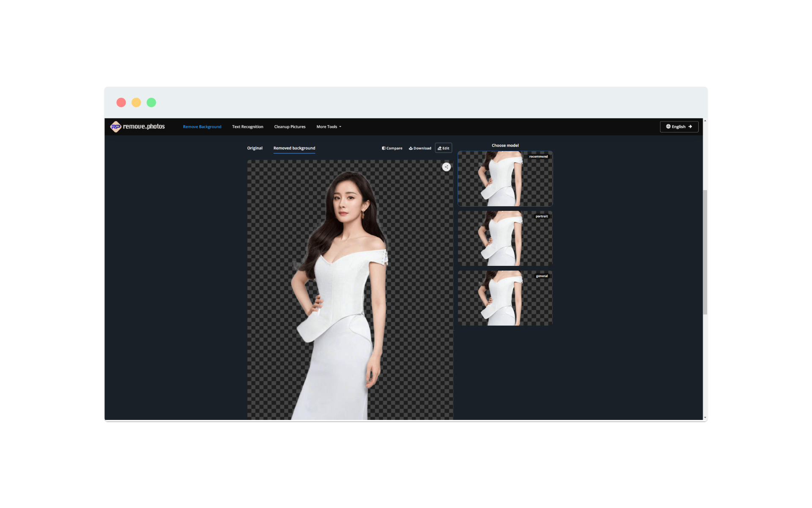The height and width of the screenshot is (508, 812).
Task: Click the globe language icon
Action: 668,127
